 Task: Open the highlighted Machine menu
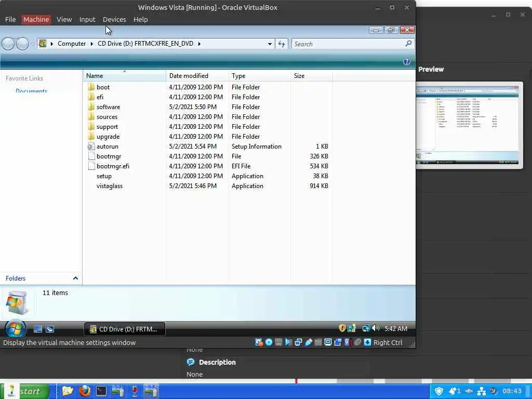point(36,19)
